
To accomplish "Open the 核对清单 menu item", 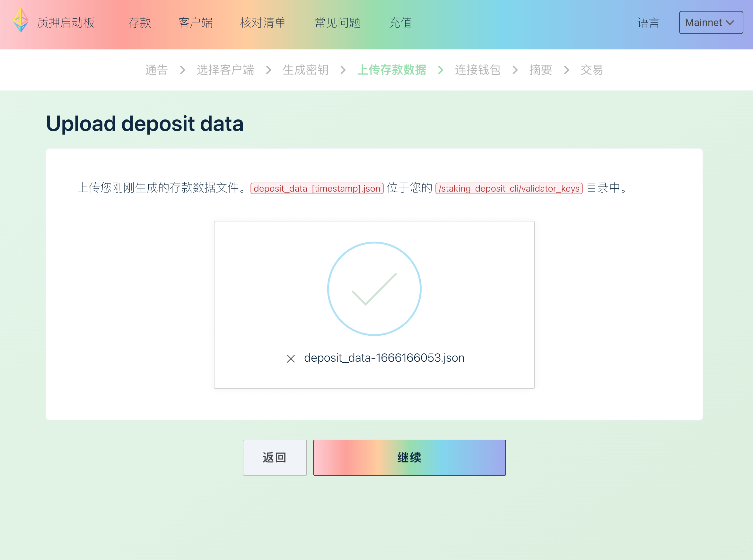I will point(263,23).
